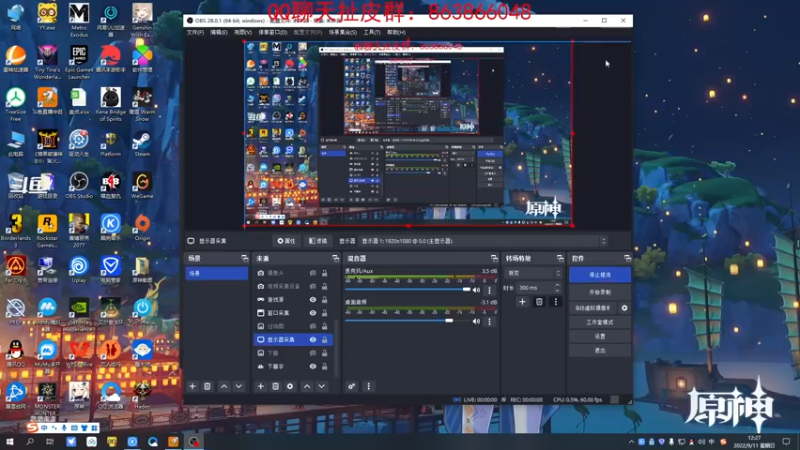Open the 帮助(H) menu

point(396,32)
